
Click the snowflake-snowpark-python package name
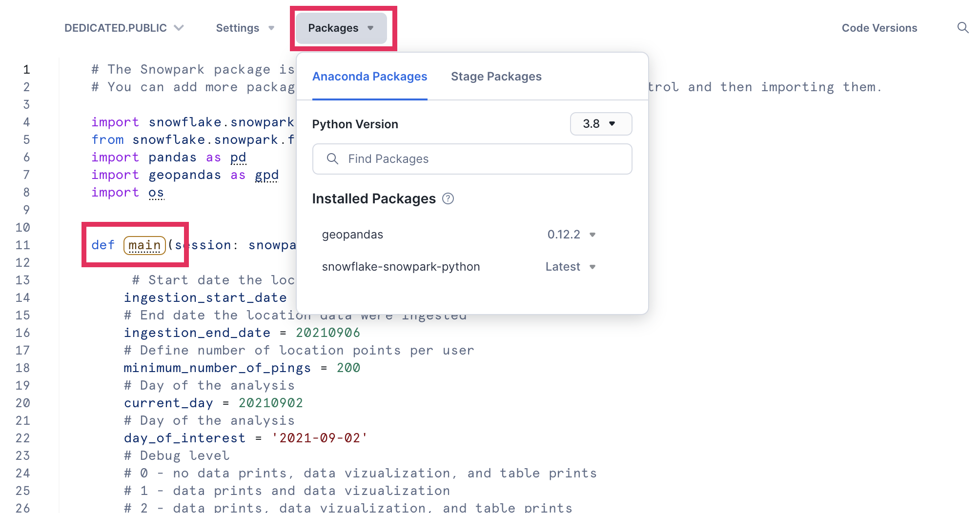coord(401,267)
